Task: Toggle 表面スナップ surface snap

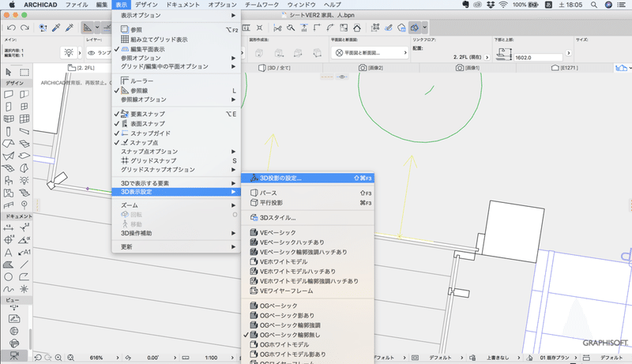Action: coord(176,124)
